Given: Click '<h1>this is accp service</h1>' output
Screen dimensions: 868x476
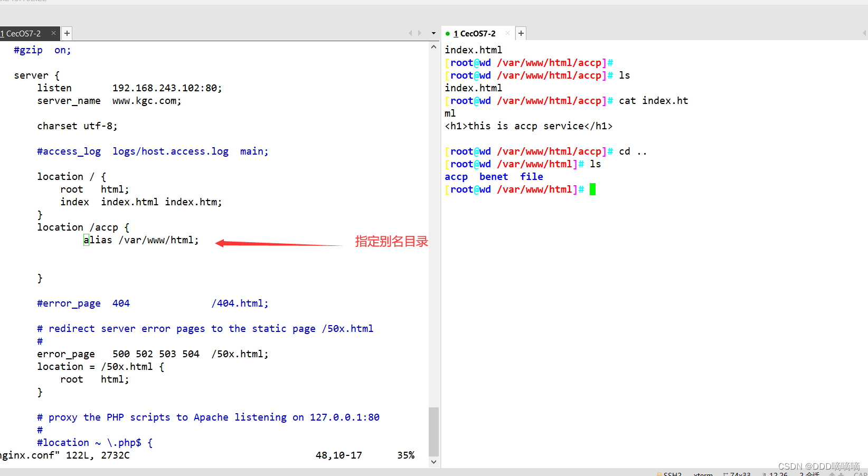Looking at the screenshot, I should tap(529, 126).
